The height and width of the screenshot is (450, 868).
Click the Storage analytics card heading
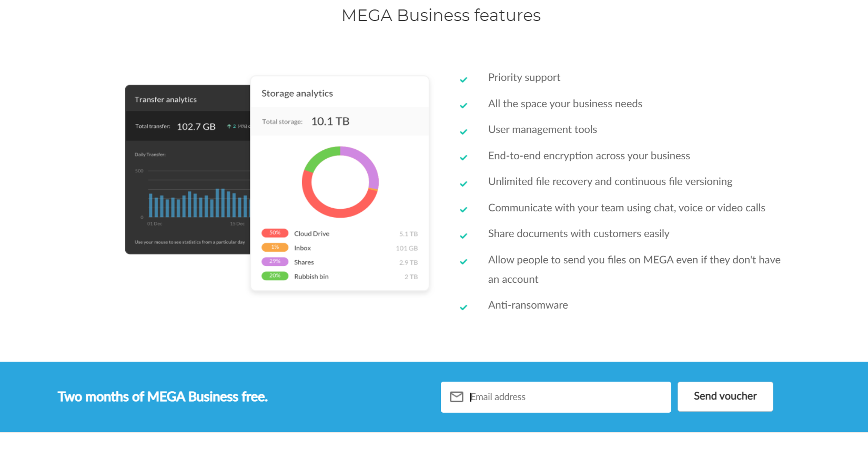coord(297,93)
